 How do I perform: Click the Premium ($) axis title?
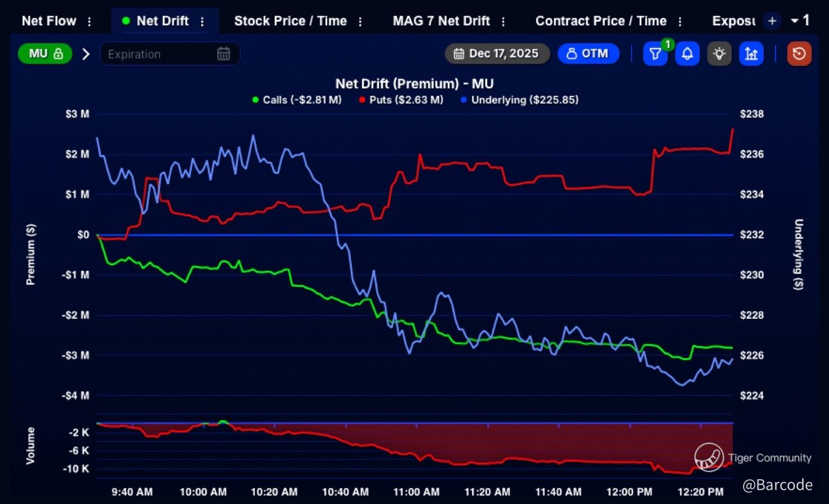click(x=30, y=255)
